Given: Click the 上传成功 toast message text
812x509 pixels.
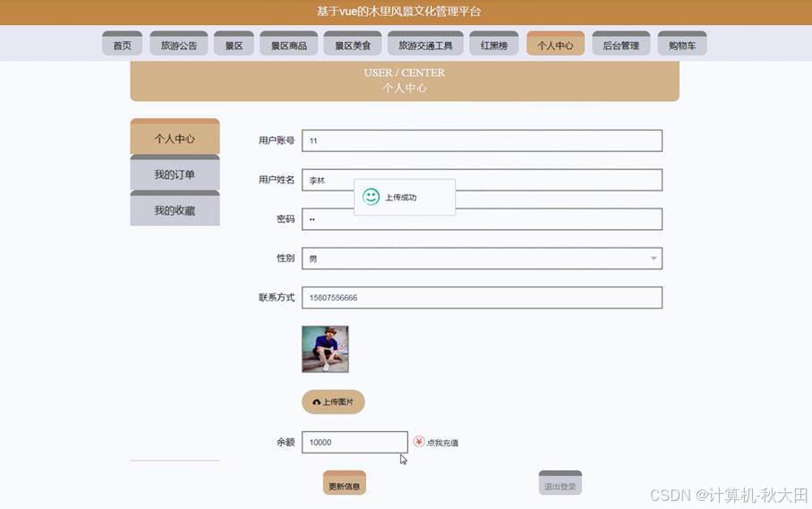Looking at the screenshot, I should click(401, 197).
